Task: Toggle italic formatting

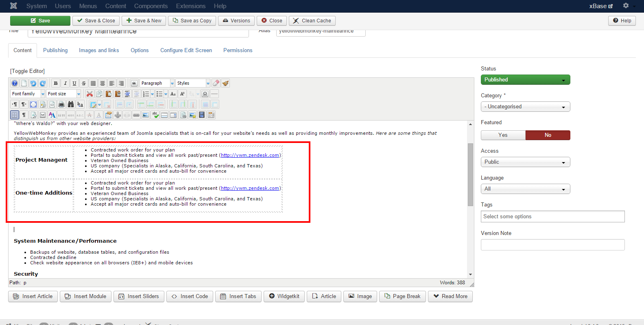Action: tap(65, 83)
